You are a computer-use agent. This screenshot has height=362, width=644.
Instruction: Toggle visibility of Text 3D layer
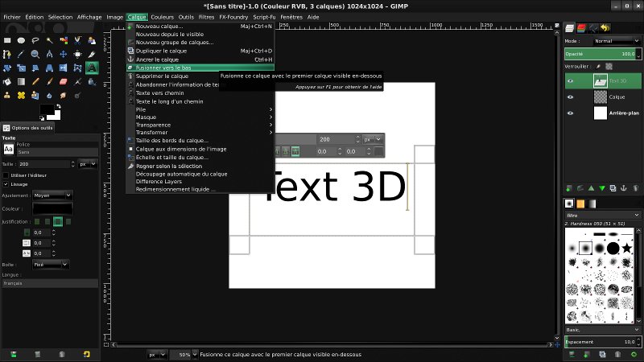(x=570, y=81)
